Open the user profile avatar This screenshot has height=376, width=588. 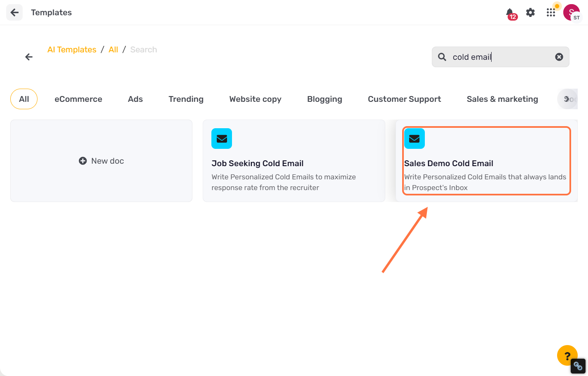571,12
